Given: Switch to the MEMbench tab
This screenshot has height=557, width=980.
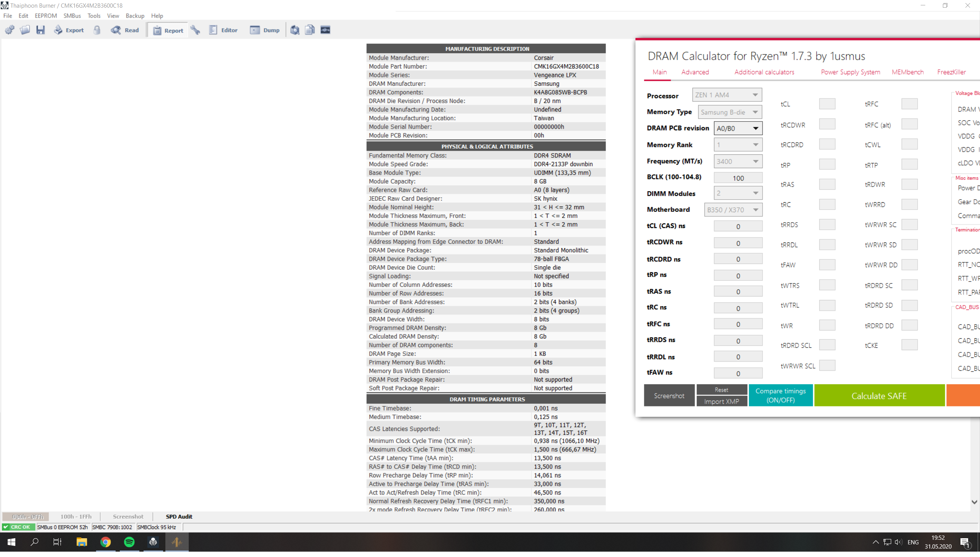Looking at the screenshot, I should coord(907,72).
